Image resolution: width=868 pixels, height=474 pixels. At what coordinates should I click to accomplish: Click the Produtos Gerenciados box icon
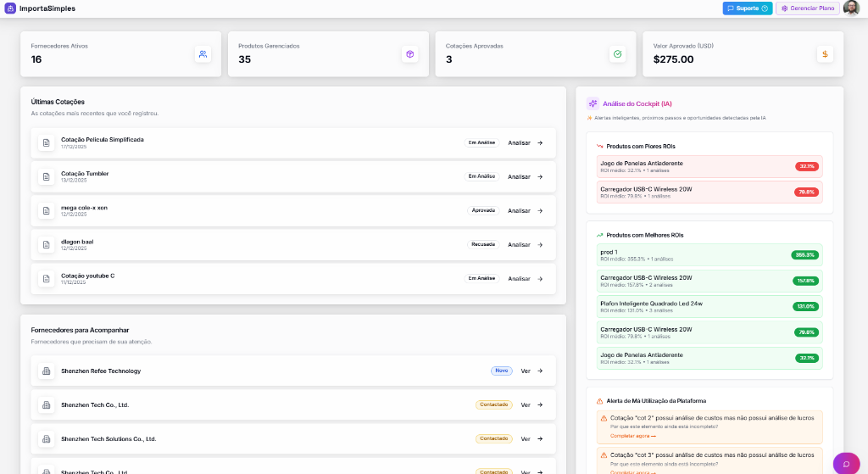pyautogui.click(x=410, y=54)
